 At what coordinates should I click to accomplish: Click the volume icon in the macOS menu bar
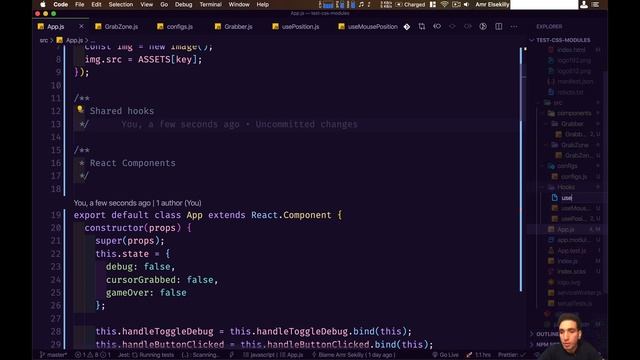pyautogui.click(x=467, y=4)
